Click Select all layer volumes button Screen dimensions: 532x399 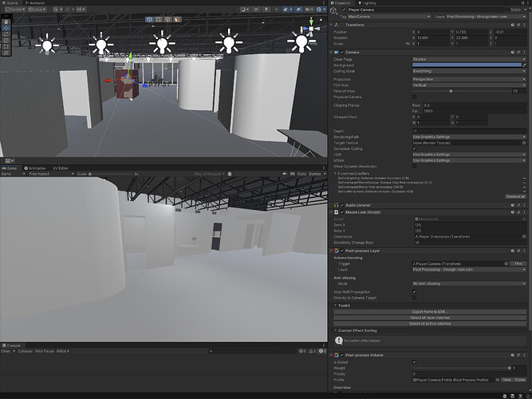430,318
